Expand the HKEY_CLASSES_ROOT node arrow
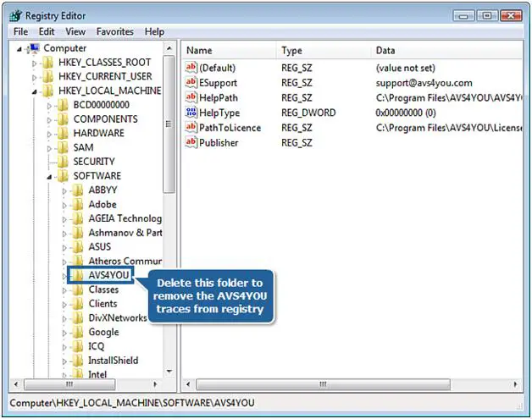The image size is (532, 419). pyautogui.click(x=34, y=63)
